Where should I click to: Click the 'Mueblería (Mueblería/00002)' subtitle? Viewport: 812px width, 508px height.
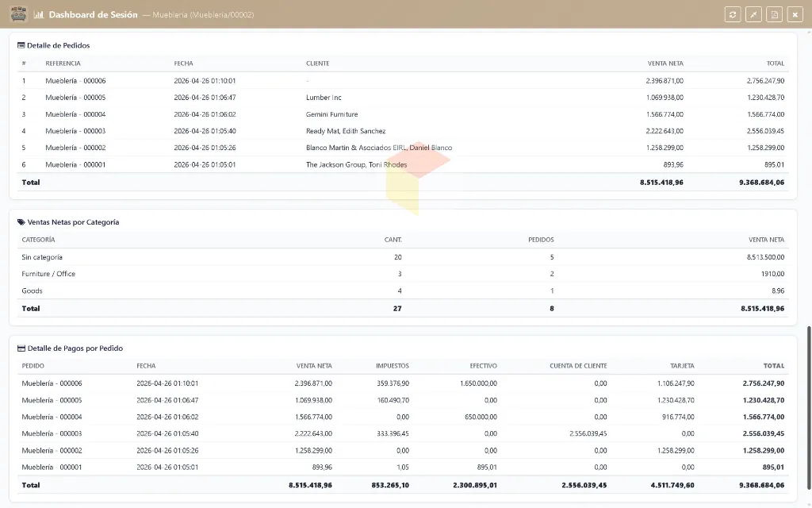(x=203, y=15)
